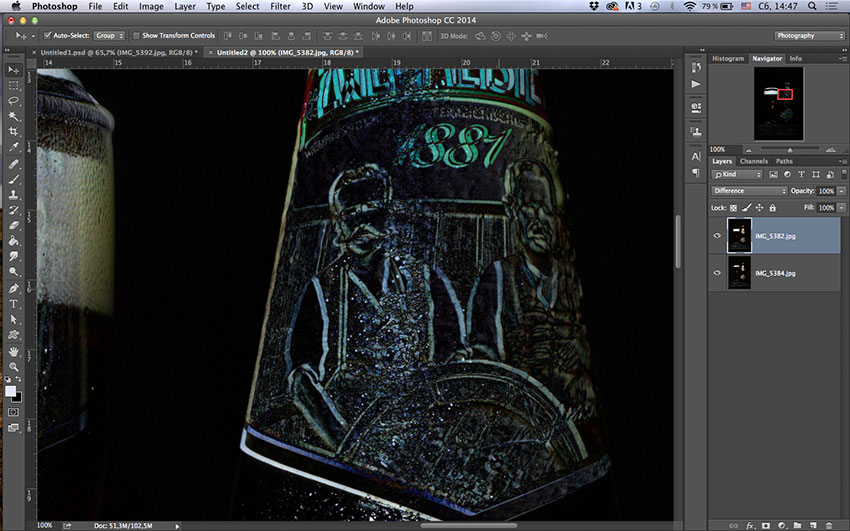This screenshot has width=850, height=531.
Task: Expand the Fill slider arrow
Action: tap(841, 208)
